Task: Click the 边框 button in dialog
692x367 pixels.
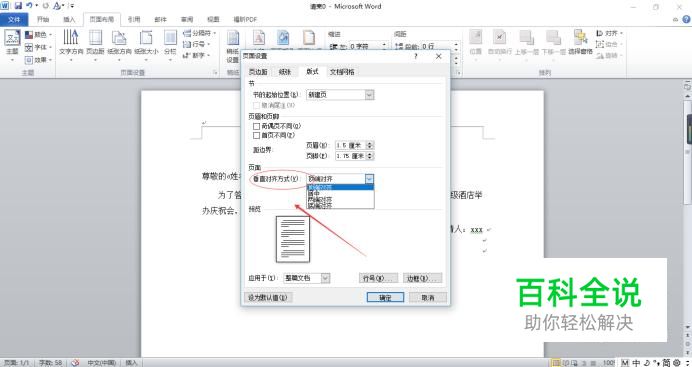Action: [423, 278]
